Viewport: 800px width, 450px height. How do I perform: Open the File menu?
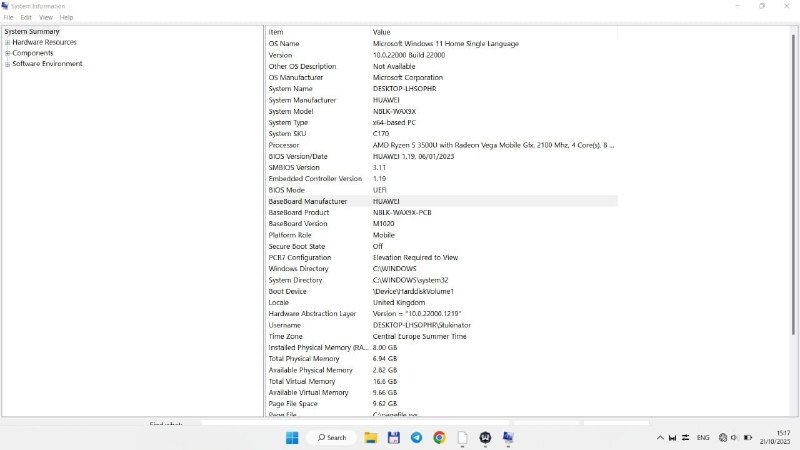click(9, 17)
